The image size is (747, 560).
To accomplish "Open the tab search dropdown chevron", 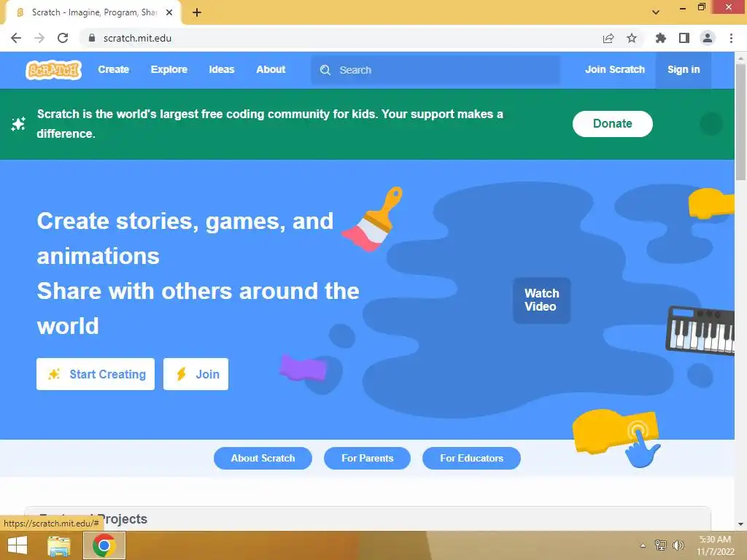I will tap(656, 12).
